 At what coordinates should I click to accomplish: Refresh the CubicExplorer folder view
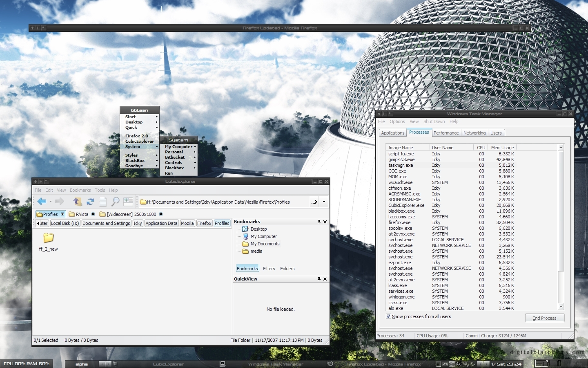[x=90, y=201]
